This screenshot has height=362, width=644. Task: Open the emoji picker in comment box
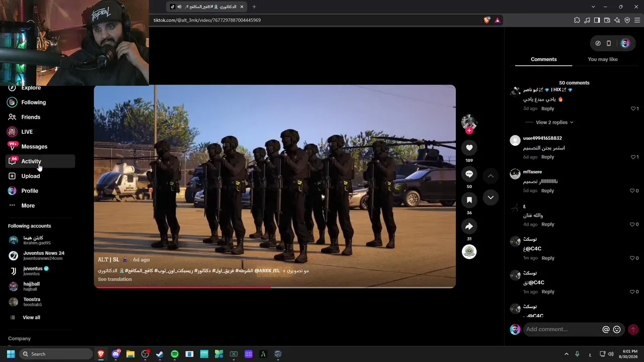(x=617, y=329)
